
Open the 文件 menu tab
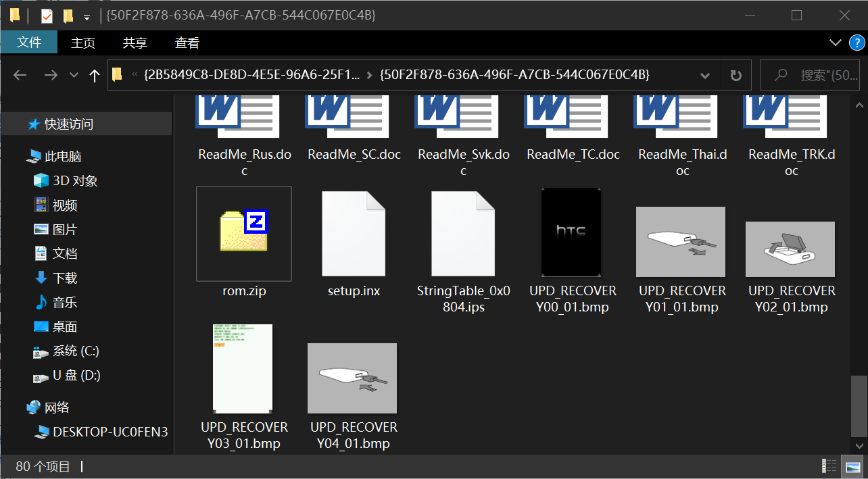(29, 43)
